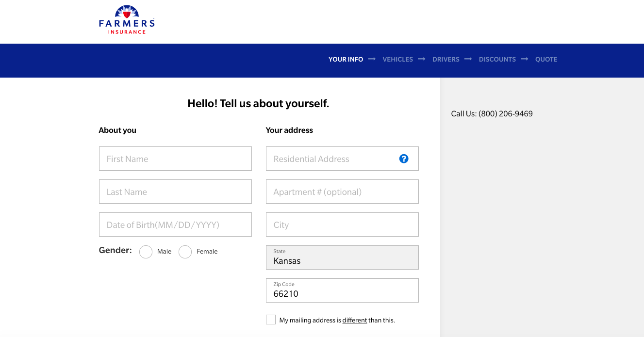Click the arrow between DRIVERS and DISCOUNTS
This screenshot has width=644, height=337.
coord(468,59)
